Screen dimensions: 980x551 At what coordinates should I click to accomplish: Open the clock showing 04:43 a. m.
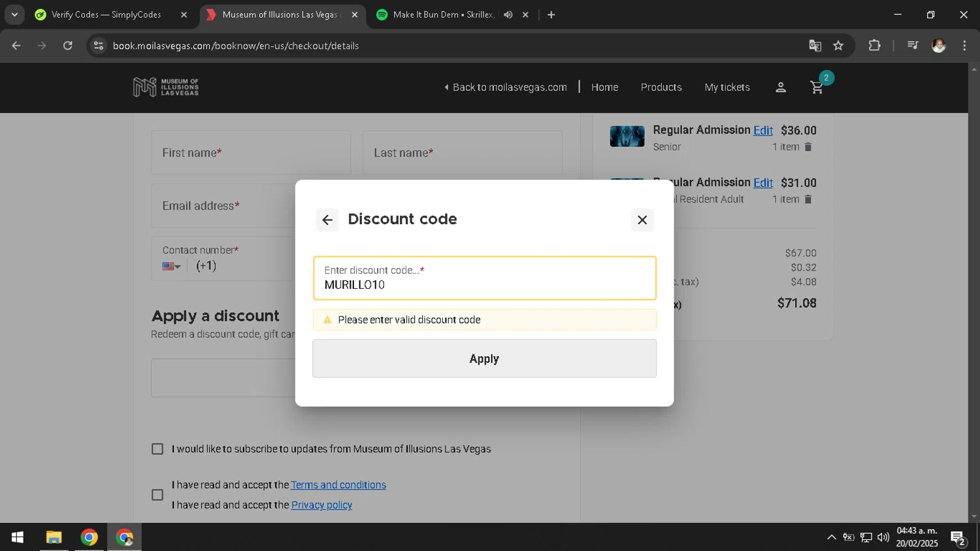click(917, 537)
